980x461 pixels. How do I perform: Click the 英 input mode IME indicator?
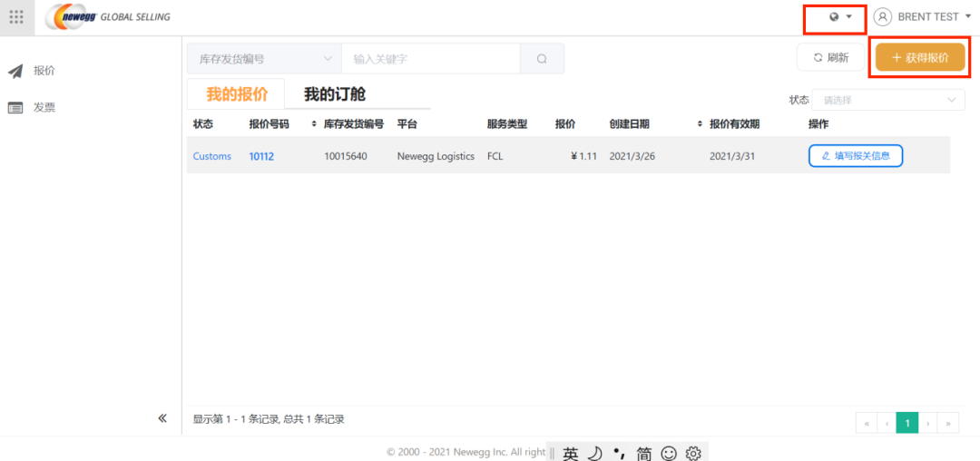(570, 454)
